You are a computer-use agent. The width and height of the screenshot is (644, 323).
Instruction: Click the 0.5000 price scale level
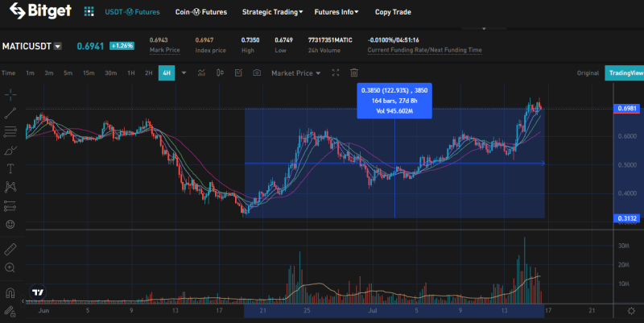(x=627, y=165)
